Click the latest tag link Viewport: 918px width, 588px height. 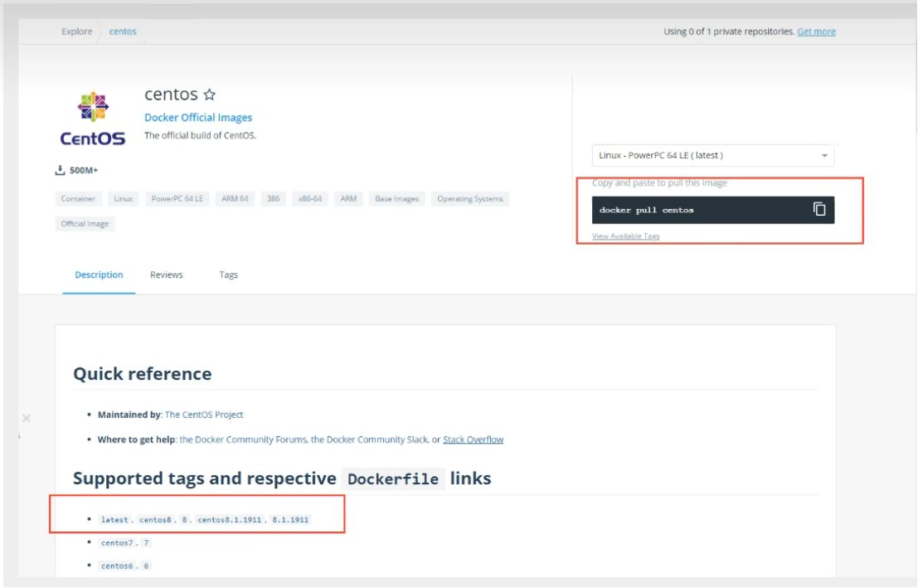click(114, 519)
